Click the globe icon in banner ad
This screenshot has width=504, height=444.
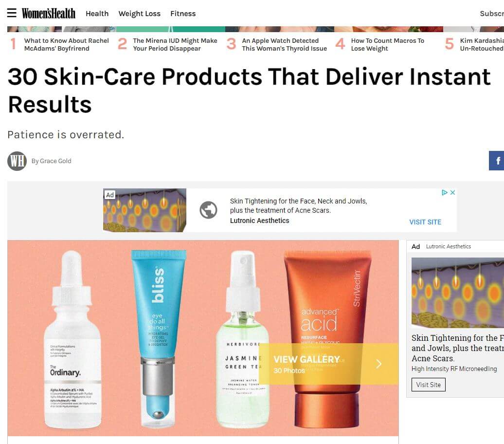(208, 210)
